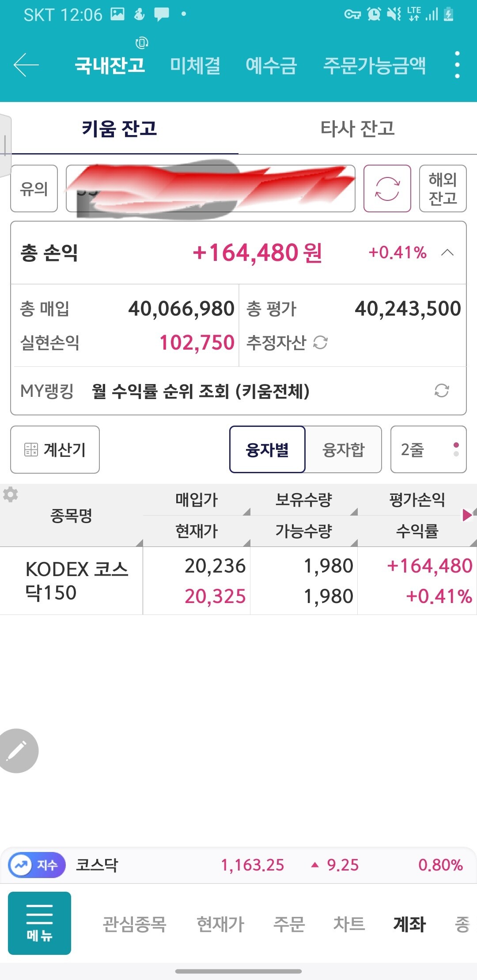Open the three-dot overflow menu
The width and height of the screenshot is (477, 980).
point(457,65)
